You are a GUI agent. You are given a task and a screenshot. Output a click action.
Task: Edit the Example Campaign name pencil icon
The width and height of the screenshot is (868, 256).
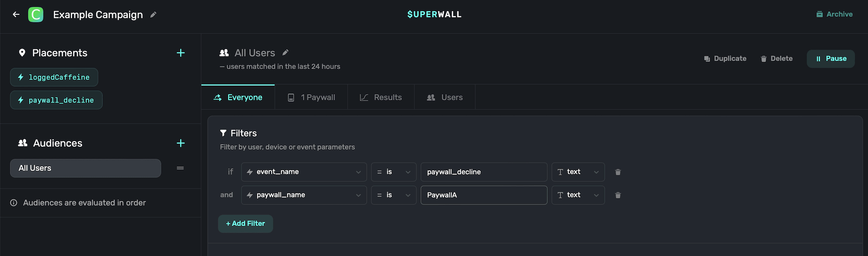tap(153, 15)
